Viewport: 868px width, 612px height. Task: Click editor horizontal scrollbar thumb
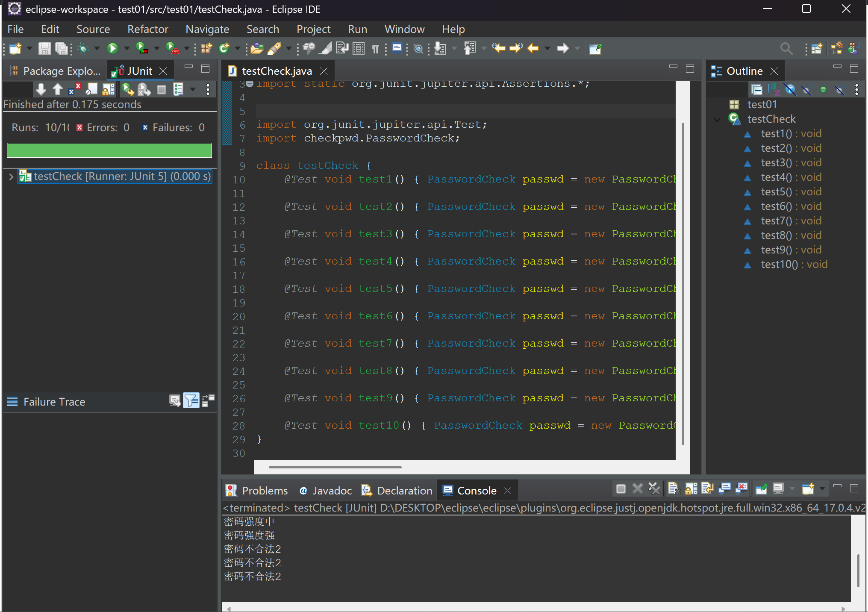[335, 467]
